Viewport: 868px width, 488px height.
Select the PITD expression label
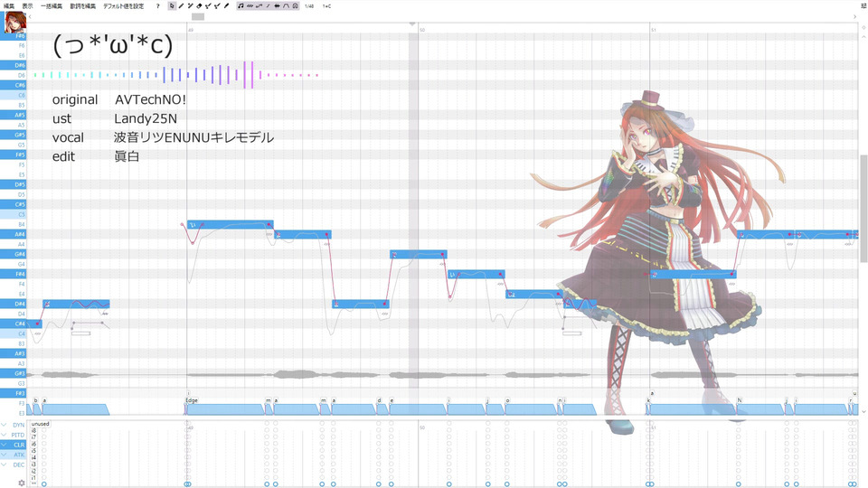(18, 435)
